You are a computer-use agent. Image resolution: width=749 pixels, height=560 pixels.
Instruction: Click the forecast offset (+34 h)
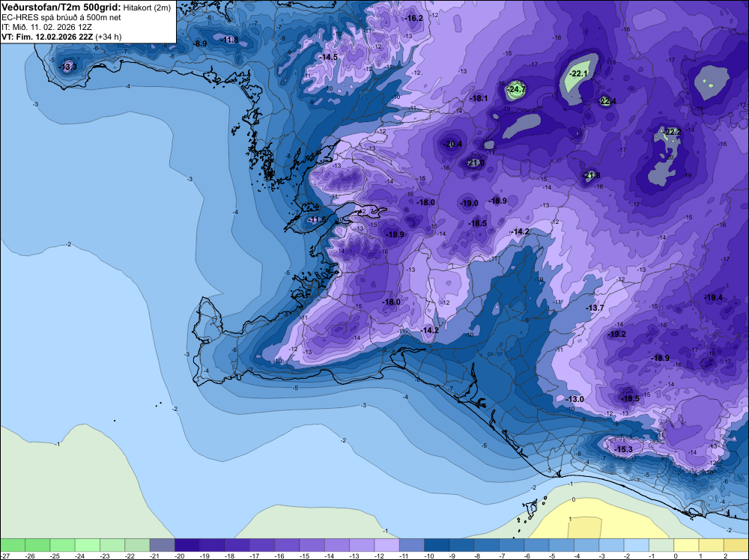tap(109, 37)
